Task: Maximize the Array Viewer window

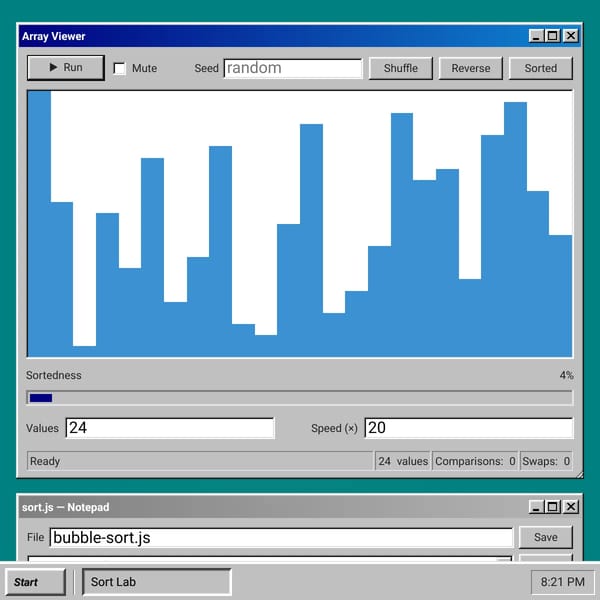Action: coord(553,36)
